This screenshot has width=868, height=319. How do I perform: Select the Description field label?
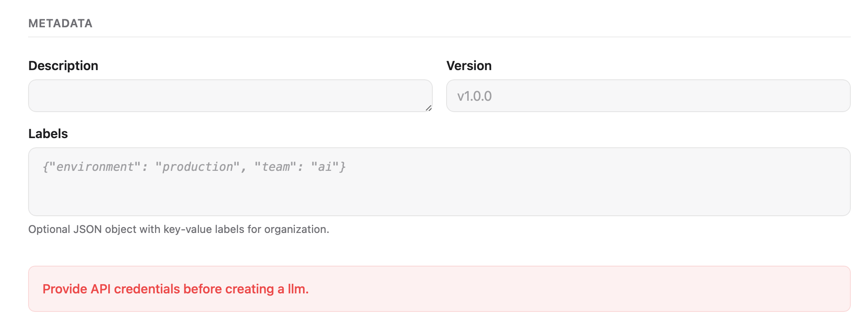tap(63, 65)
